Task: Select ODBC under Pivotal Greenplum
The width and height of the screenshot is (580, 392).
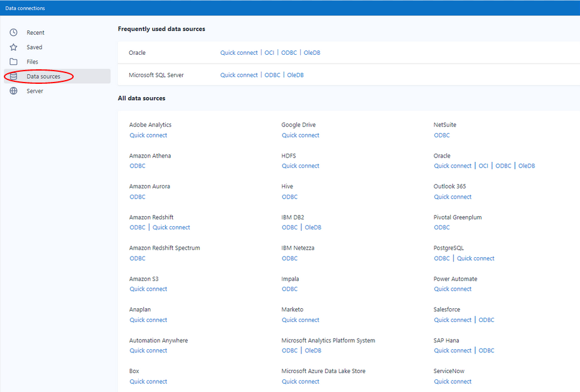Action: [x=442, y=227]
